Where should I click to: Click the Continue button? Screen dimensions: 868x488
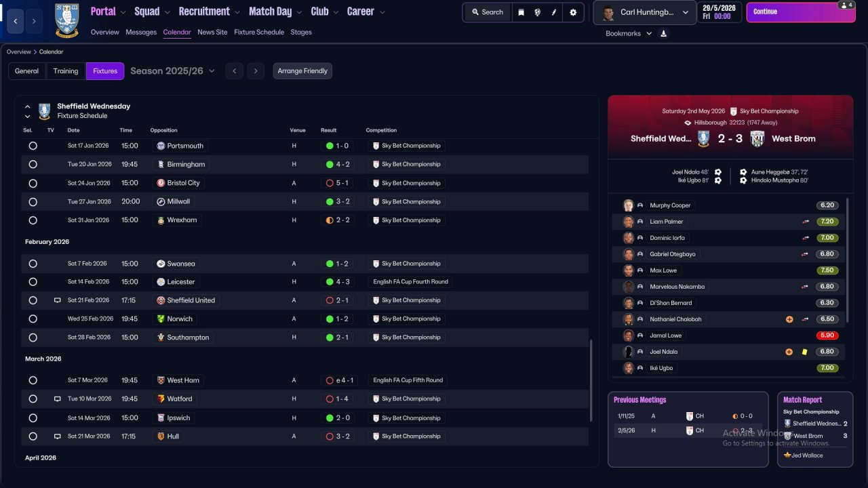800,12
